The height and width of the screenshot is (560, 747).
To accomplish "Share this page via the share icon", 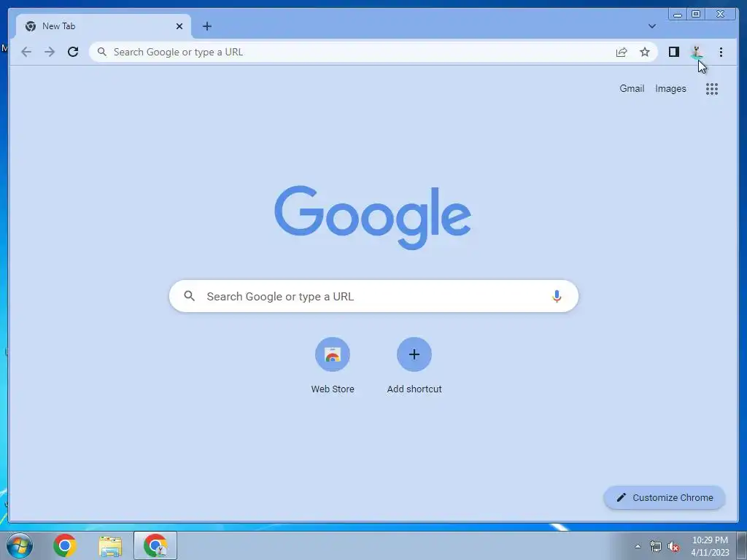I will [x=622, y=52].
